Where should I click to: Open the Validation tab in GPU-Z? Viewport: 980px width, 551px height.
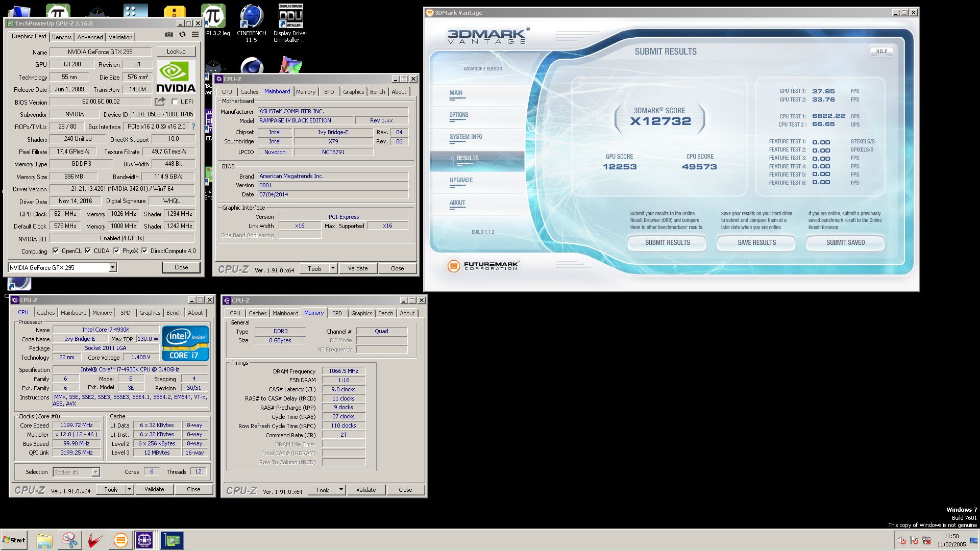coord(120,37)
